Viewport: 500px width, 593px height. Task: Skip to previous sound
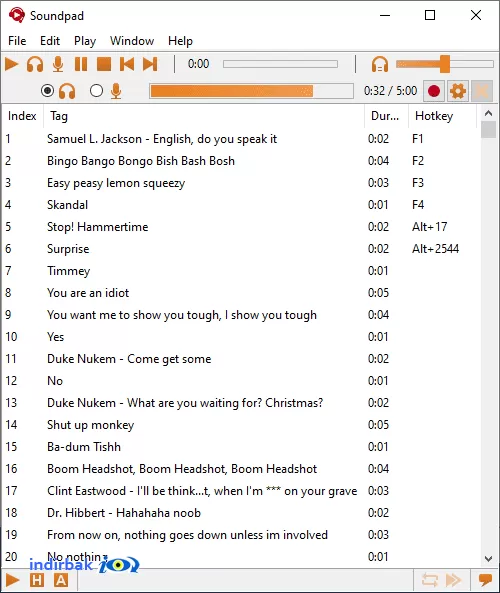click(x=127, y=64)
